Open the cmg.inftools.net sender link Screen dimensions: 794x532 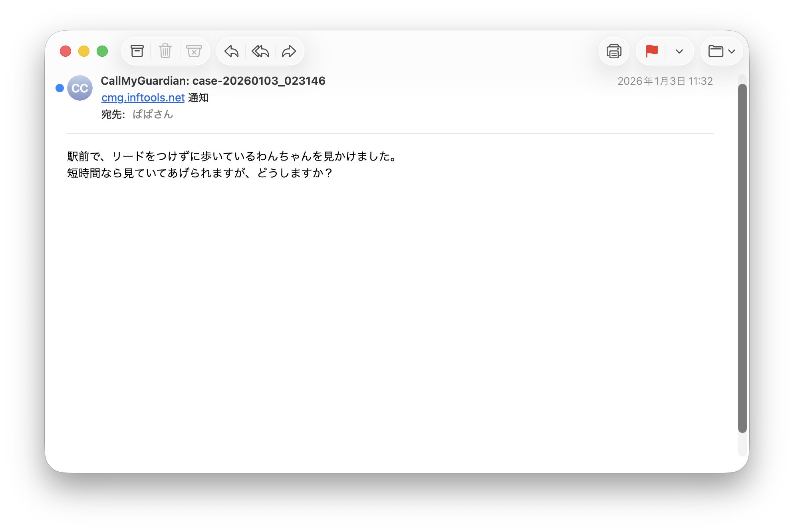(143, 97)
